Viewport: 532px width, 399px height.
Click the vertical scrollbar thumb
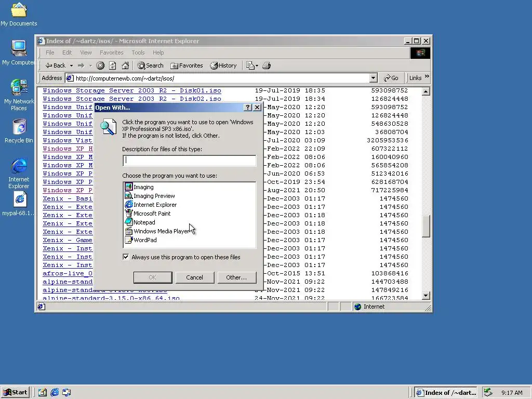[426, 226]
